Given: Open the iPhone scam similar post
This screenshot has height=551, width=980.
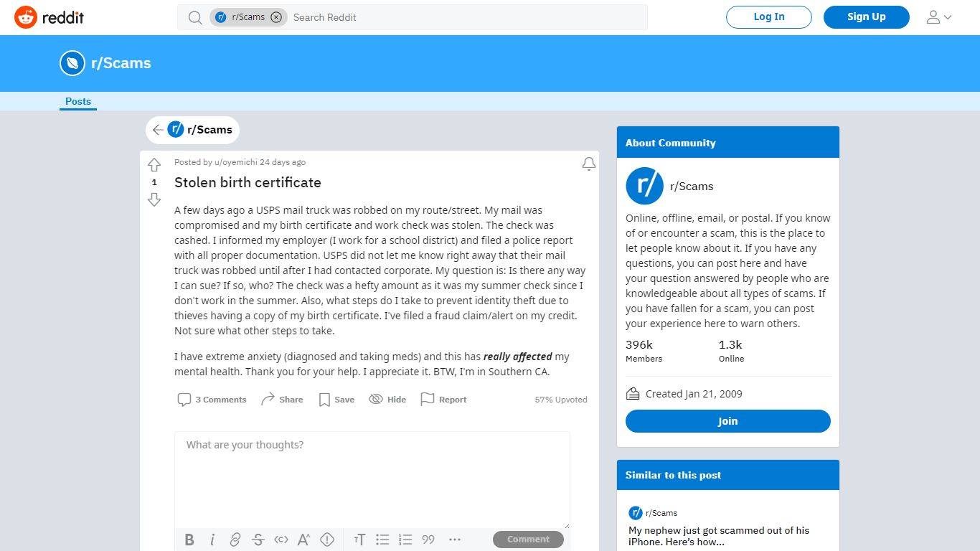Looking at the screenshot, I should click(719, 536).
